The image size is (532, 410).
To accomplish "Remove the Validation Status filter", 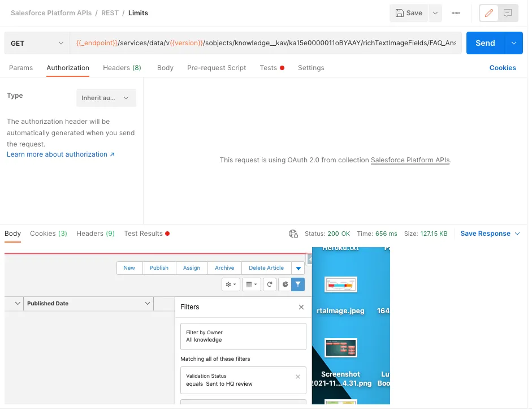I will click(298, 376).
